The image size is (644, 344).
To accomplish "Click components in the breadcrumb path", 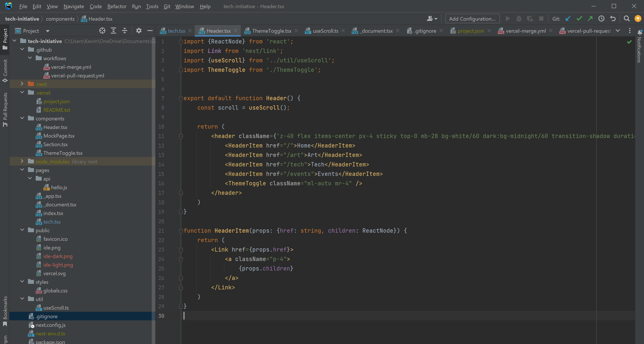I will (x=60, y=19).
